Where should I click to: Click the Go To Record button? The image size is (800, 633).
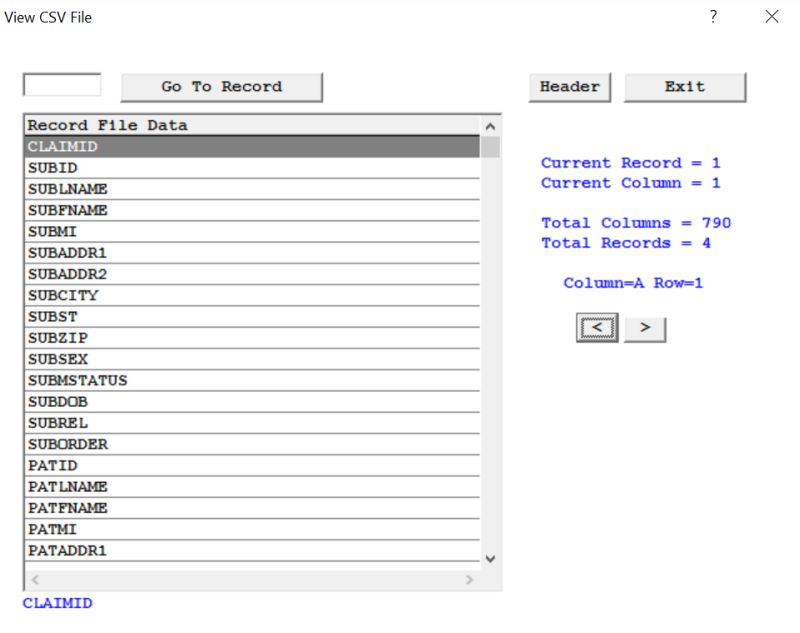221,88
